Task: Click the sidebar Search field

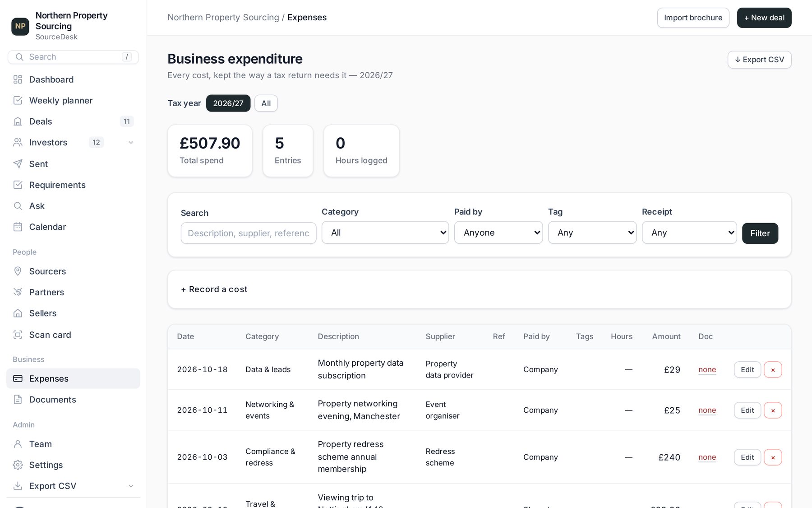Action: click(73, 57)
